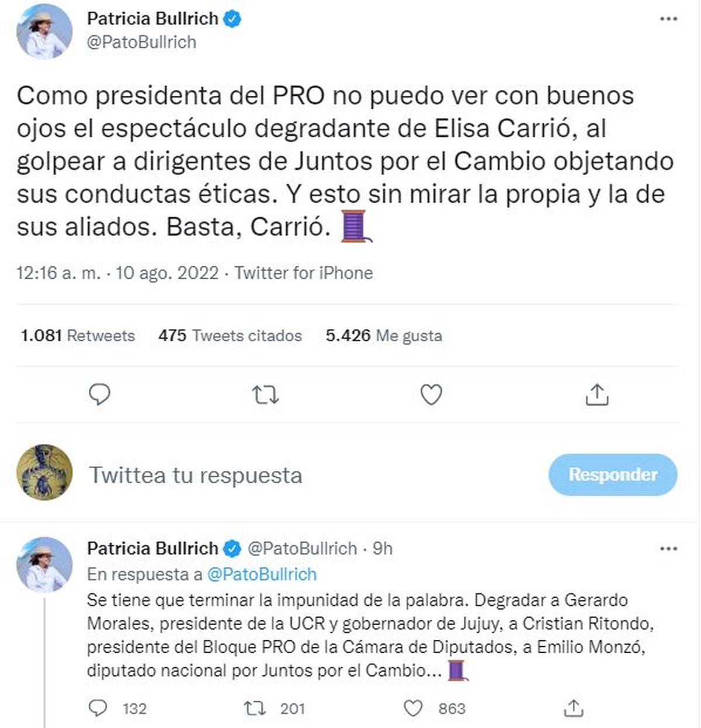This screenshot has height=728, width=701.
Task: Share the main tweet via share icon
Action: pyautogui.click(x=596, y=395)
